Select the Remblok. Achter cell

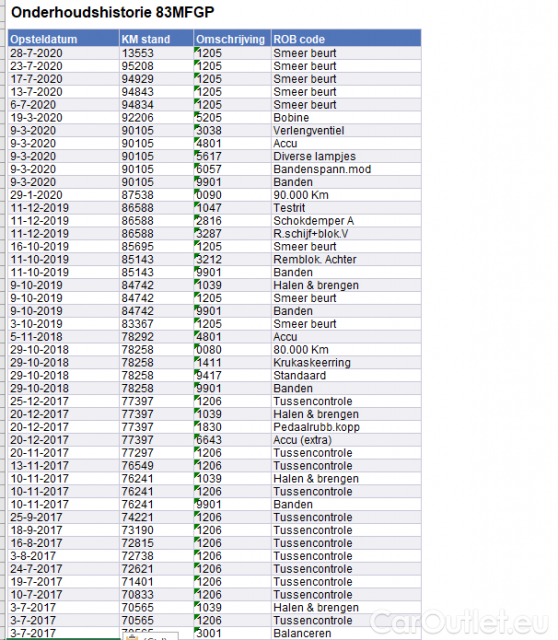(x=346, y=260)
